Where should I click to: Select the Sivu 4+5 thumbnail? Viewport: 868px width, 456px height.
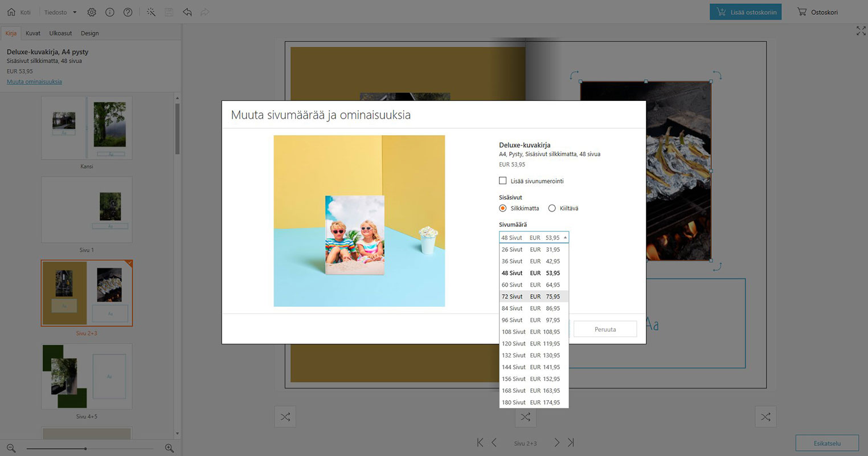point(87,376)
